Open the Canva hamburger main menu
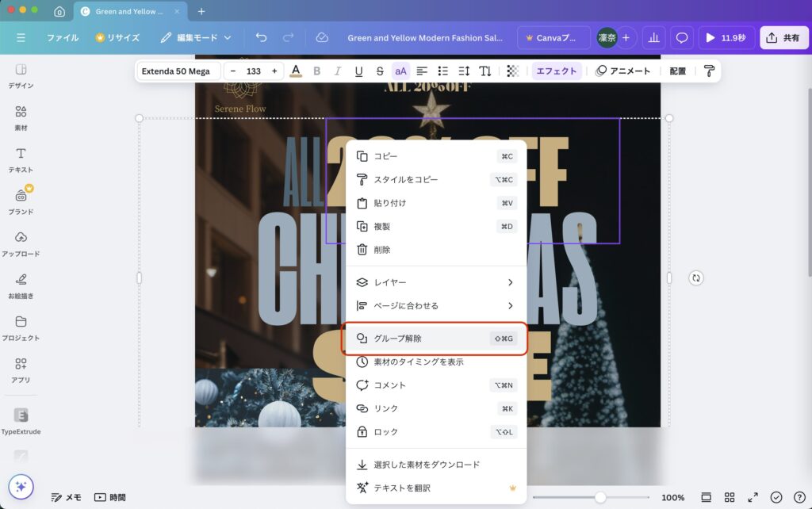This screenshot has height=509, width=812. 21,38
